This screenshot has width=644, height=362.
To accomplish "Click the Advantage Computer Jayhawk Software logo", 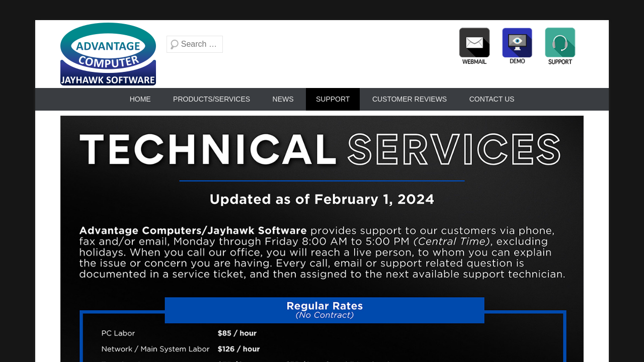I will (x=108, y=54).
